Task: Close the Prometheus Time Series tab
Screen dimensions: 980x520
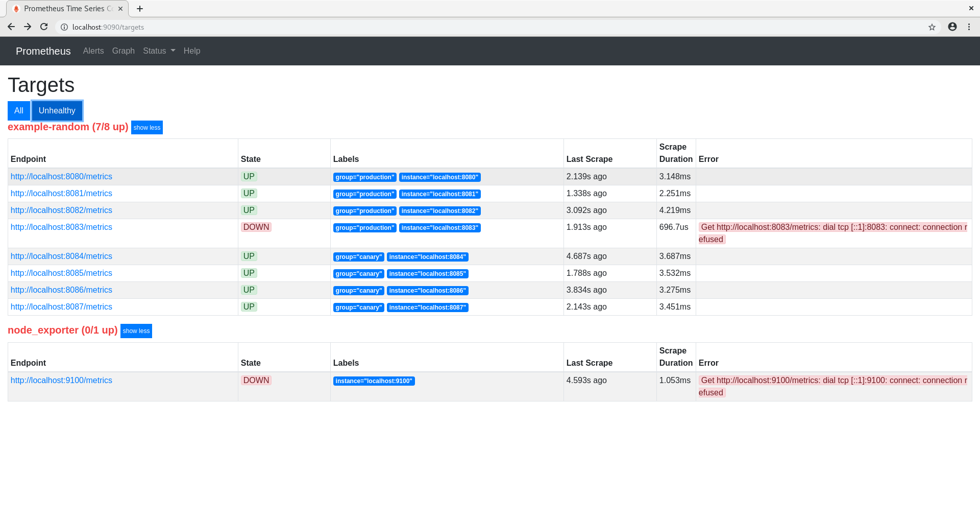Action: pos(120,9)
